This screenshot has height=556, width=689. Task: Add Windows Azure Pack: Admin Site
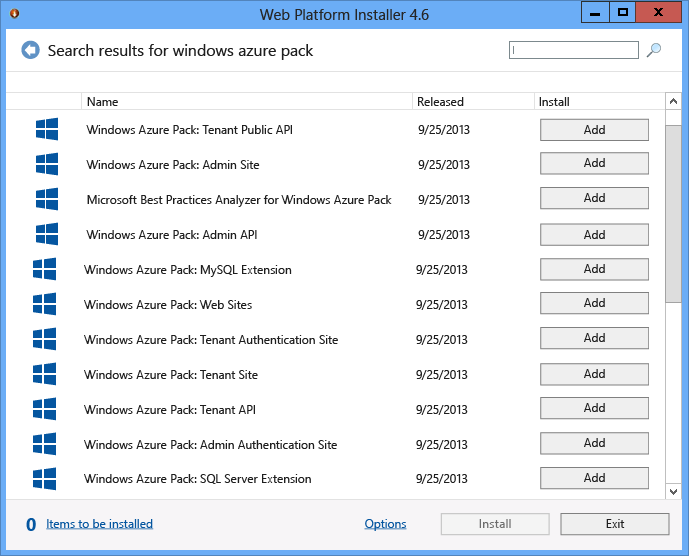(x=594, y=163)
